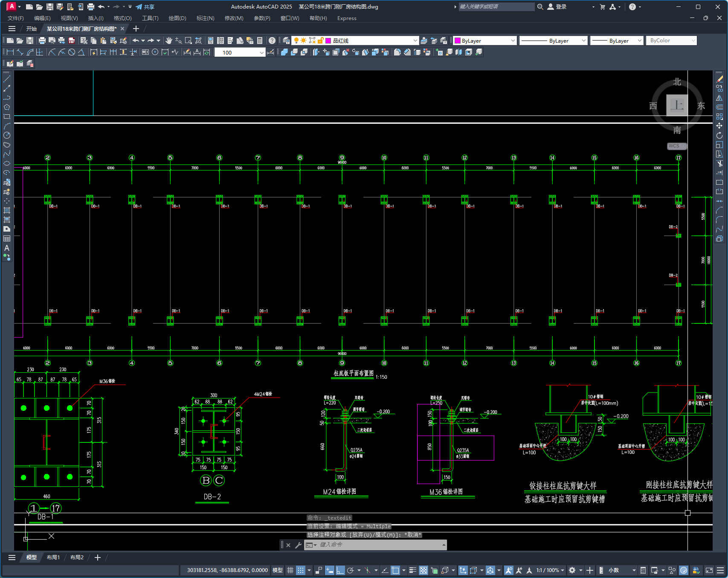Select the Circle tool in the draw toolbar
728x578 pixels.
[7, 135]
